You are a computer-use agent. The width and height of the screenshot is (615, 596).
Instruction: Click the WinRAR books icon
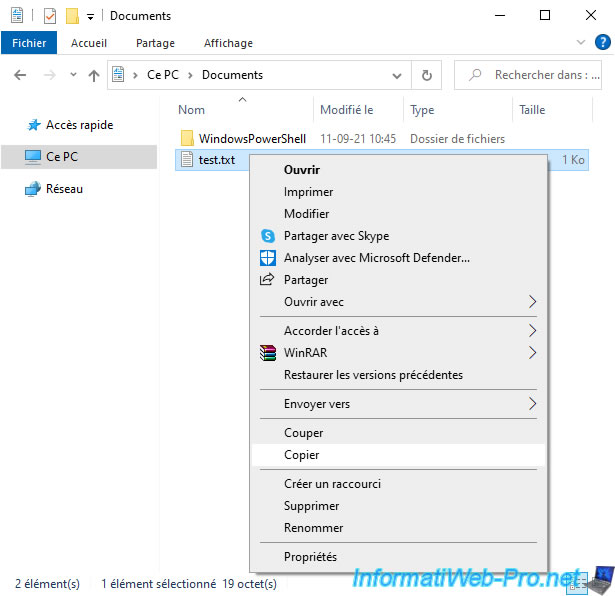point(267,353)
